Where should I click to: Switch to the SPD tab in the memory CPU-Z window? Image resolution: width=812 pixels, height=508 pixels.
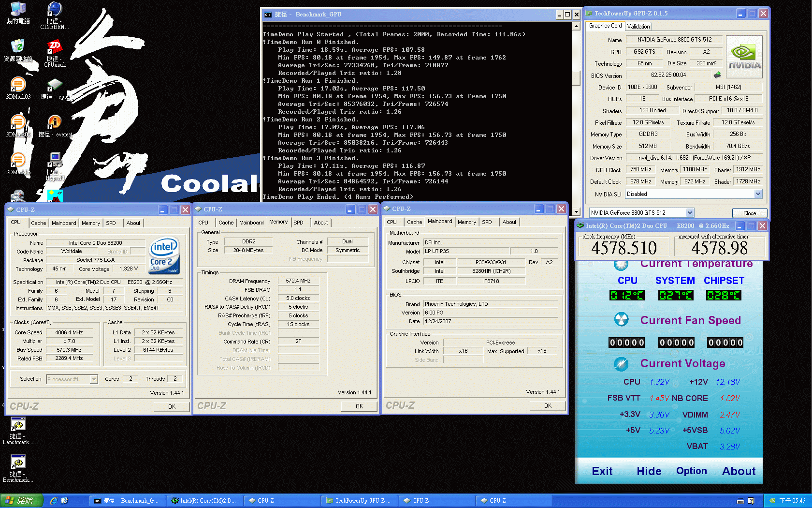click(300, 222)
